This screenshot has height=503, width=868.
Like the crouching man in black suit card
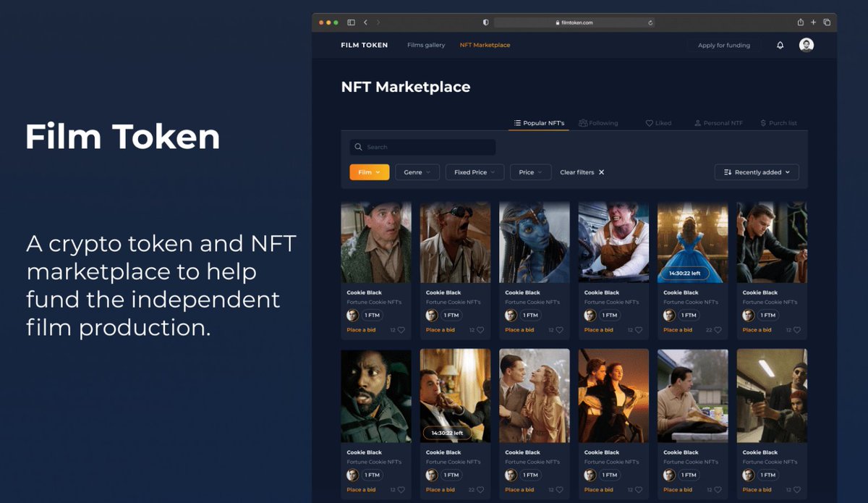pos(797,330)
